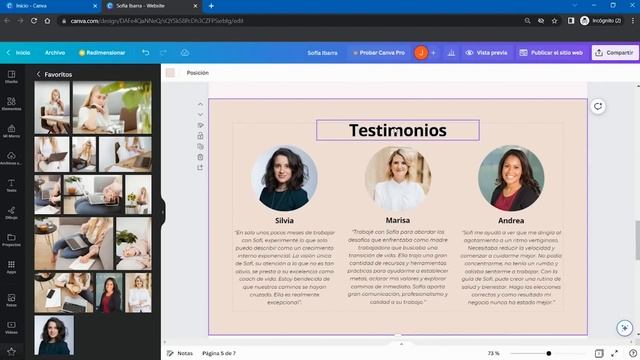This screenshot has width=640, height=360.
Task: Select the dark-haired woman photo at the bottom of Favoritos
Action: (54, 335)
